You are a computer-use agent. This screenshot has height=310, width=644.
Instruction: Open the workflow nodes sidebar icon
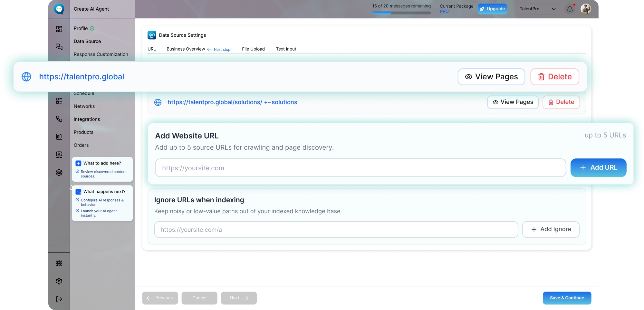tap(59, 119)
